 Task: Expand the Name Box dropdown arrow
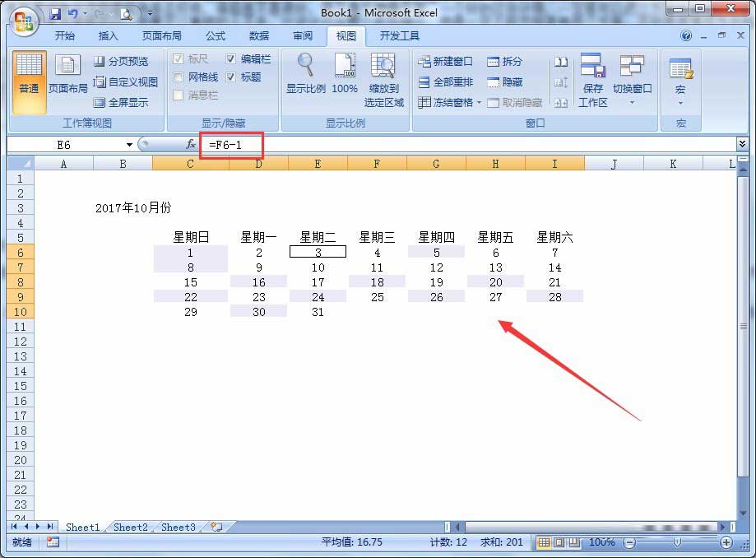(129, 145)
